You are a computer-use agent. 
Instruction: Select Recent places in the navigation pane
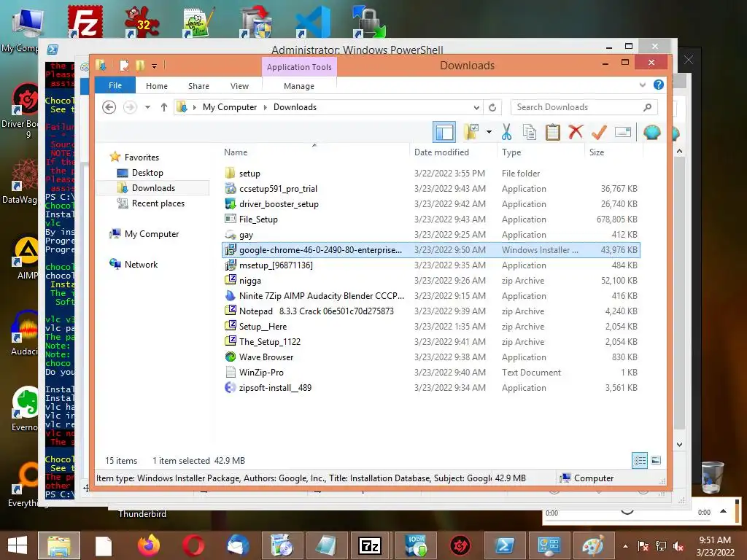[158, 203]
